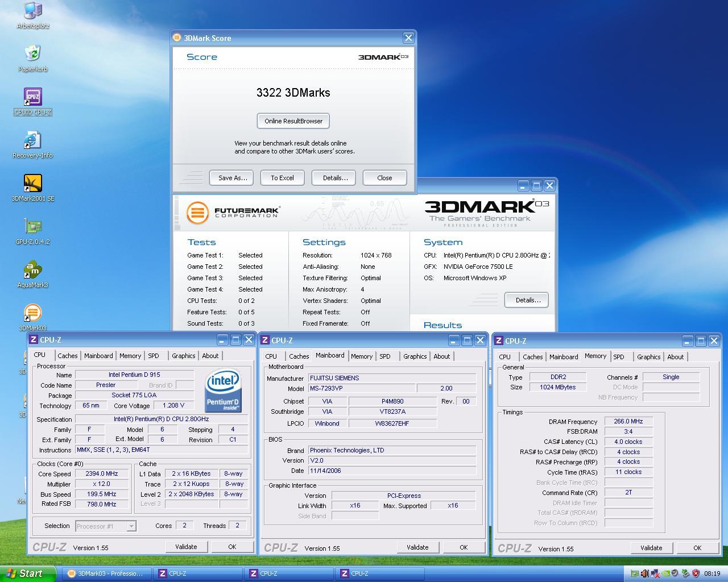Open System Details... in 3DMark03 main window
The height and width of the screenshot is (582, 728).
[x=527, y=300]
